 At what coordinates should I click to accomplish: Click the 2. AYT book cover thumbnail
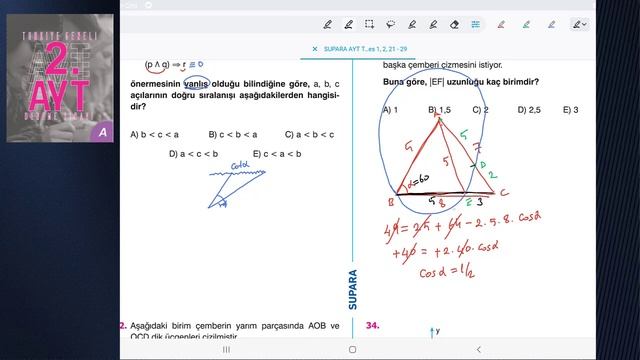click(60, 78)
